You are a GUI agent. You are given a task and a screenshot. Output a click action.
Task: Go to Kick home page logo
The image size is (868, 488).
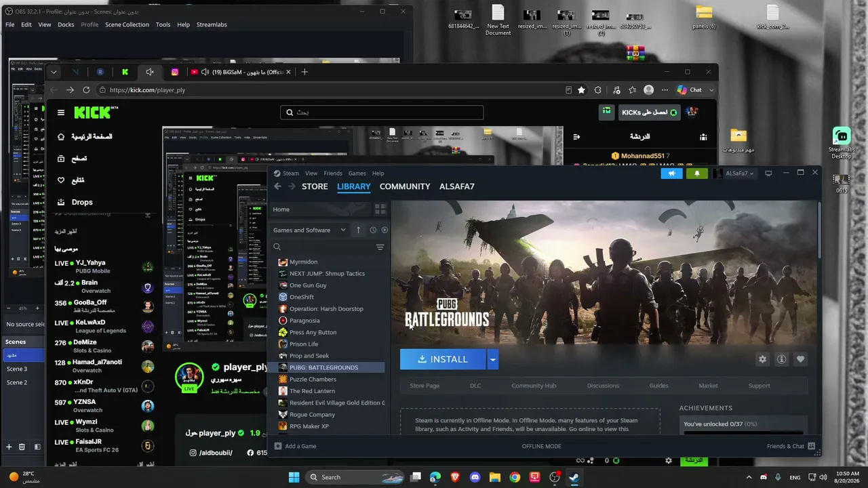tap(96, 113)
